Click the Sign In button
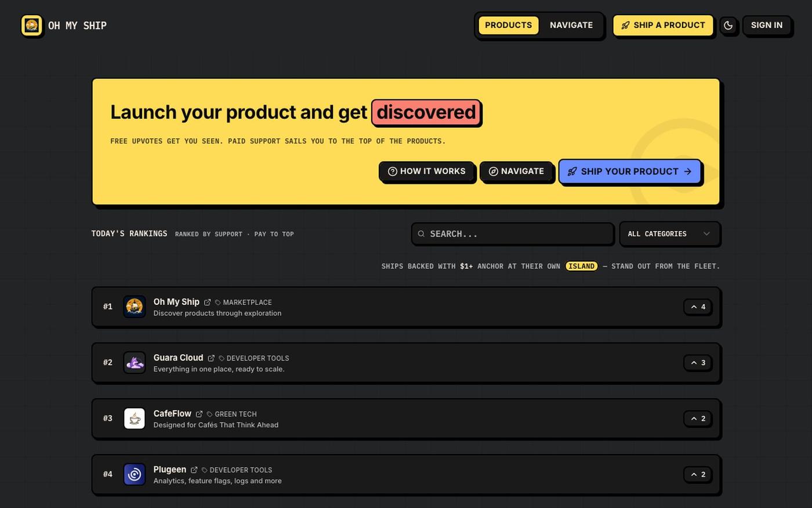Image resolution: width=812 pixels, height=508 pixels. click(767, 26)
